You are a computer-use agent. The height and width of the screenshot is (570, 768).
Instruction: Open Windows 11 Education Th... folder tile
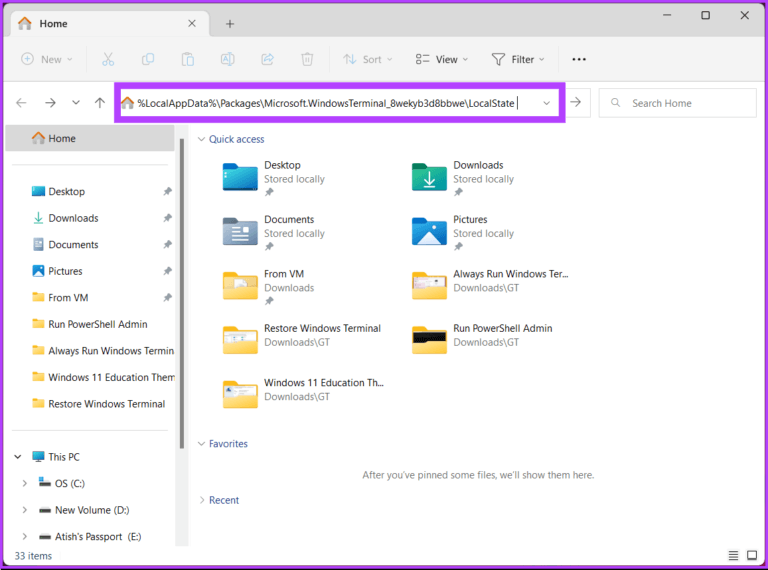tap(303, 394)
